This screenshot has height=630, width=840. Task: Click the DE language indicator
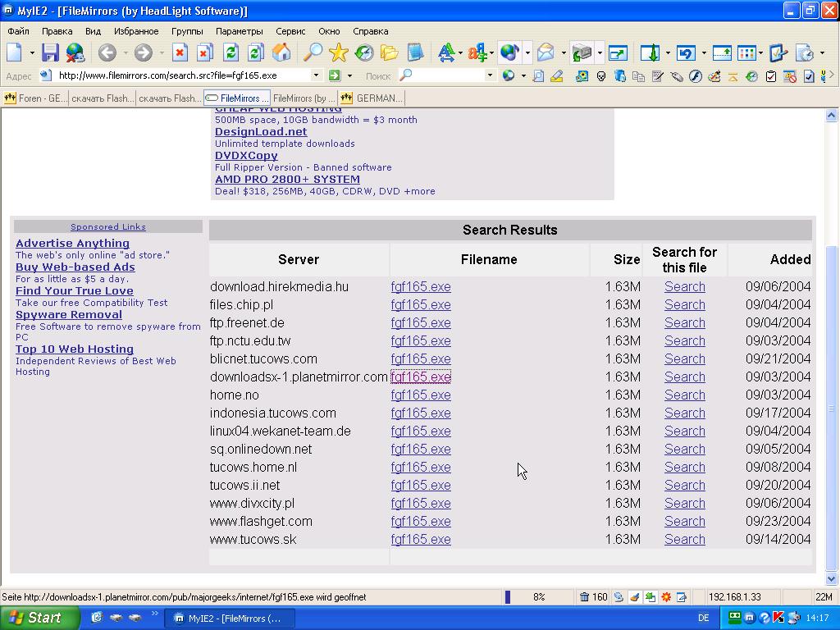click(x=703, y=618)
